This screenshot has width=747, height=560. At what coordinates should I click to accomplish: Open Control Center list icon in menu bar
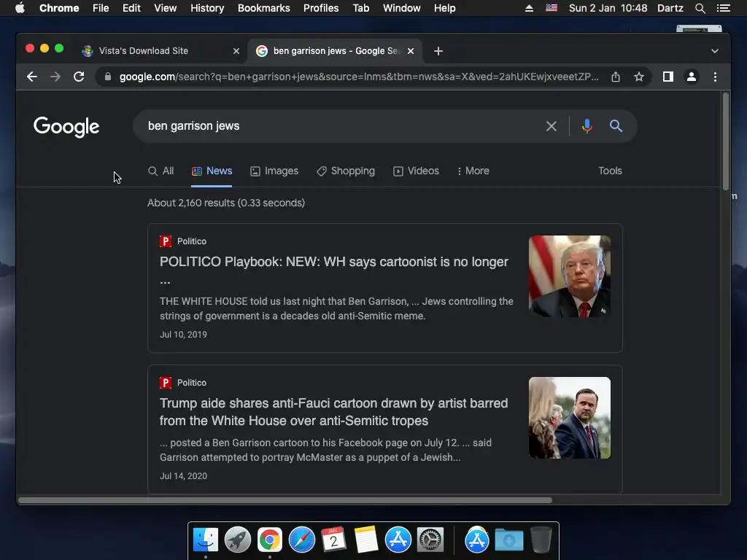[723, 8]
